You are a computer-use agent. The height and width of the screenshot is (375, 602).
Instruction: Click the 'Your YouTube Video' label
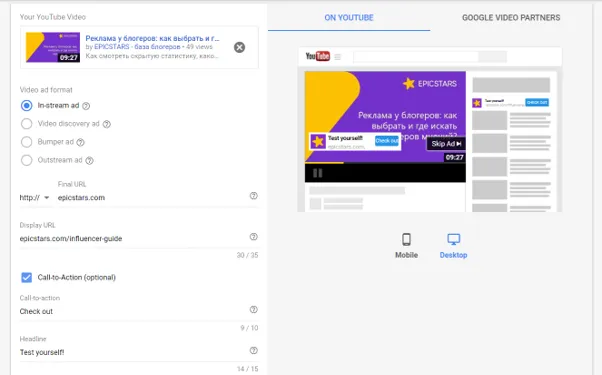(53, 17)
